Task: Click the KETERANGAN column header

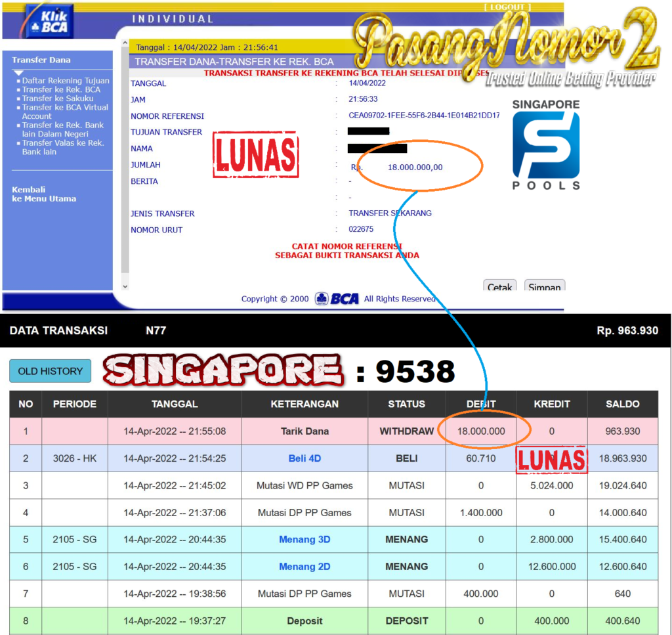Action: click(x=304, y=404)
